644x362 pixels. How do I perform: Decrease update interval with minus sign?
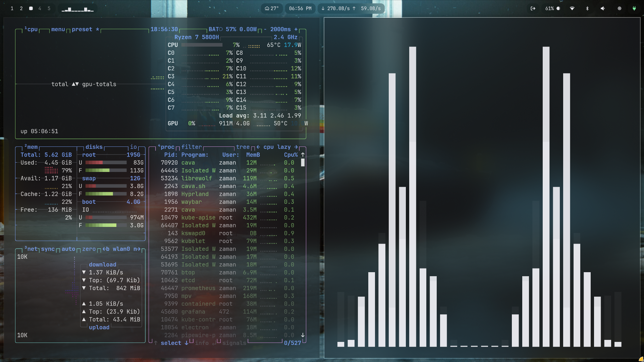tap(265, 29)
